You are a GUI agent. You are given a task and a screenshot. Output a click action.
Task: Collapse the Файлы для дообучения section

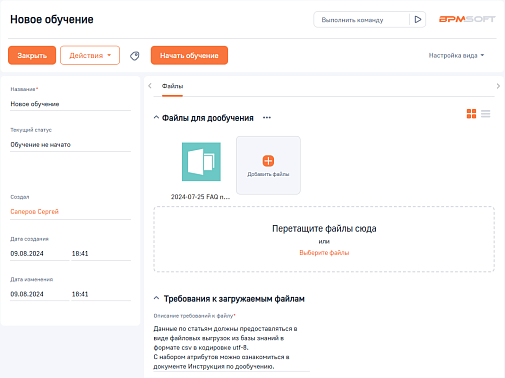pos(156,117)
